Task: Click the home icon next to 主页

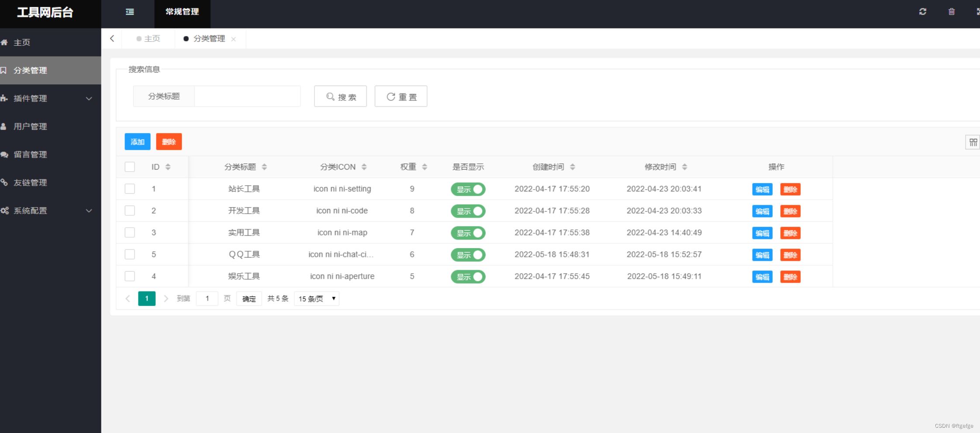Action: [x=5, y=42]
